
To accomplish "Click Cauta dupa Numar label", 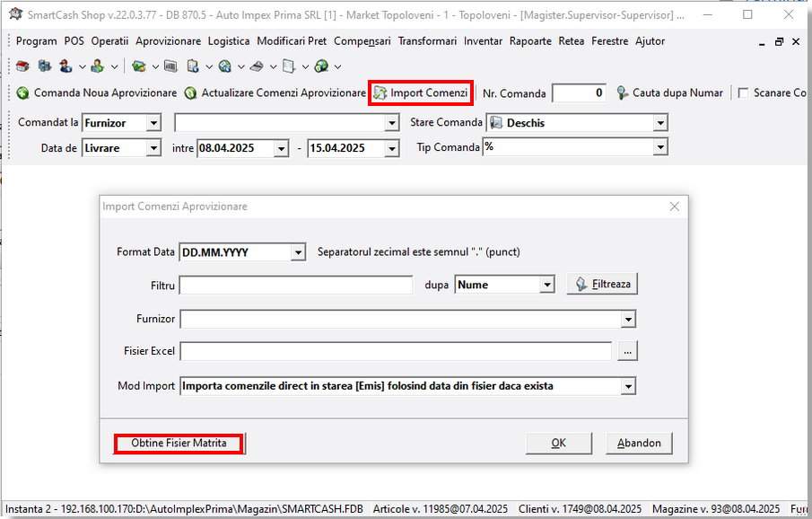I will [677, 92].
